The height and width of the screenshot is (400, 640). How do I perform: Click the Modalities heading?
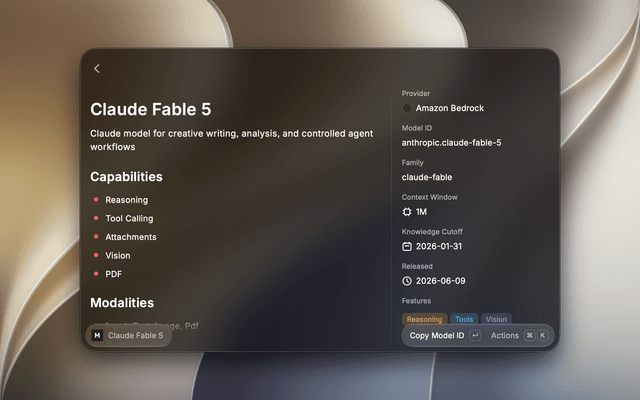[x=122, y=303]
